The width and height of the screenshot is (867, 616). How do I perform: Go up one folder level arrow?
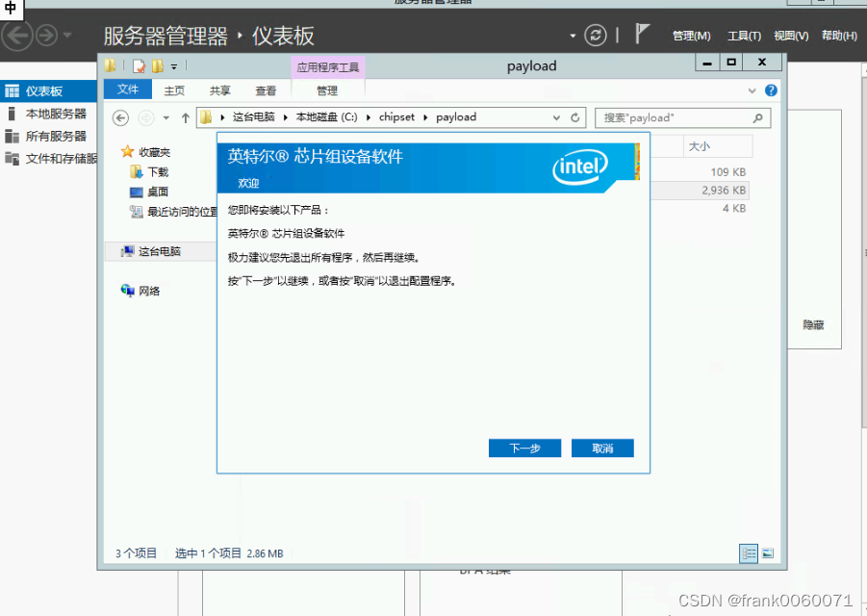(185, 117)
